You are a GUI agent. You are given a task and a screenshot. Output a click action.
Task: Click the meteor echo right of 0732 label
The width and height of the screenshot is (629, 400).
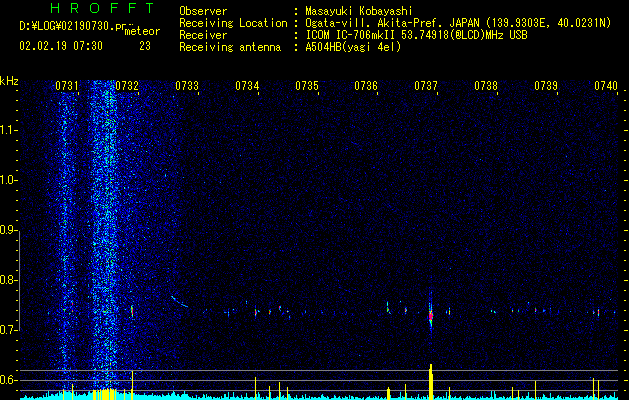[x=132, y=311]
